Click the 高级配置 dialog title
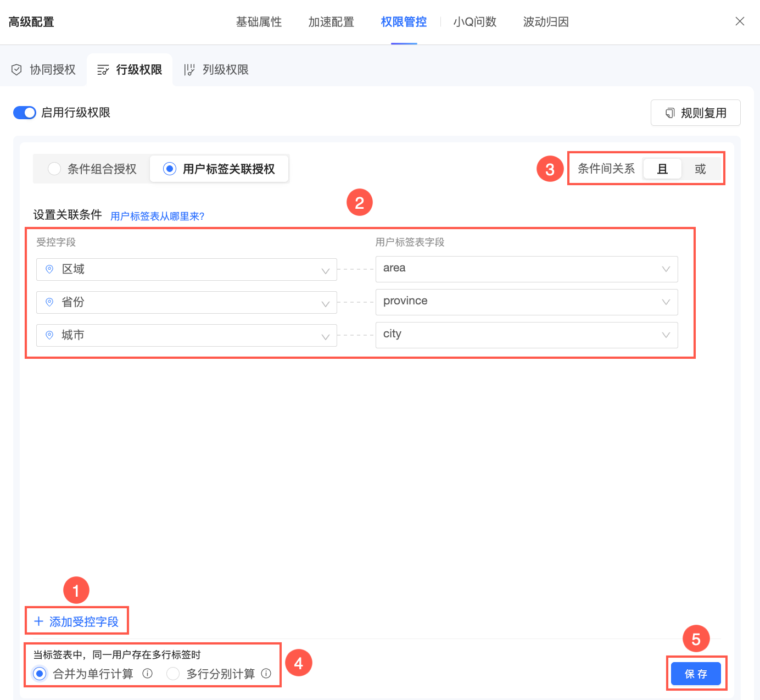 coord(31,22)
